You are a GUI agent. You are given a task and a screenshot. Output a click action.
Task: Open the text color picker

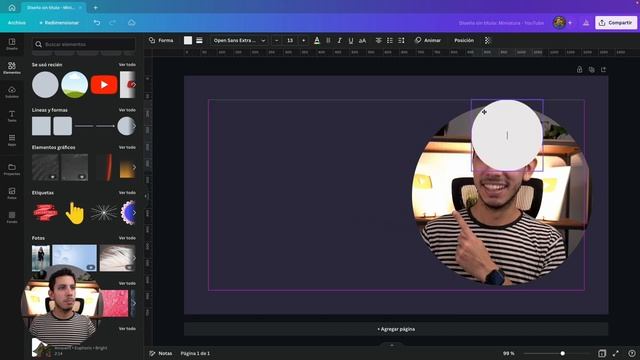point(317,40)
